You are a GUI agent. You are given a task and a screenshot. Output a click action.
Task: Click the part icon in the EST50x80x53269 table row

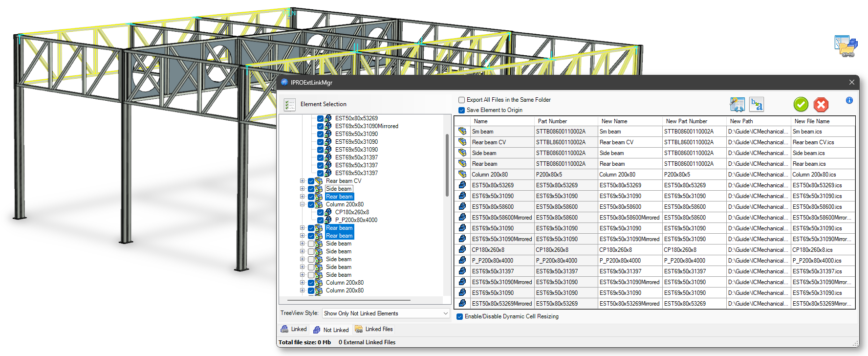462,185
